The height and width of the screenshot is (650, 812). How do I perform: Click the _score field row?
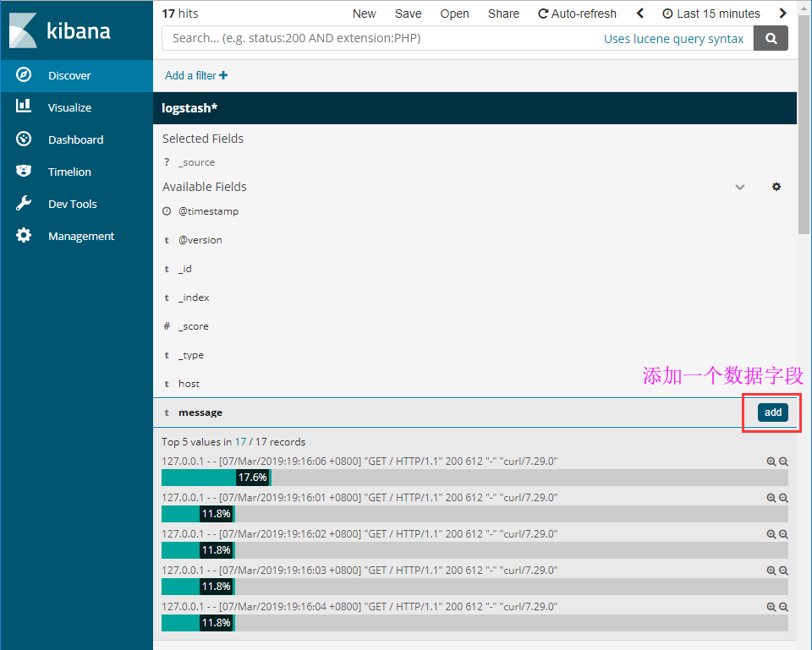pyautogui.click(x=475, y=326)
